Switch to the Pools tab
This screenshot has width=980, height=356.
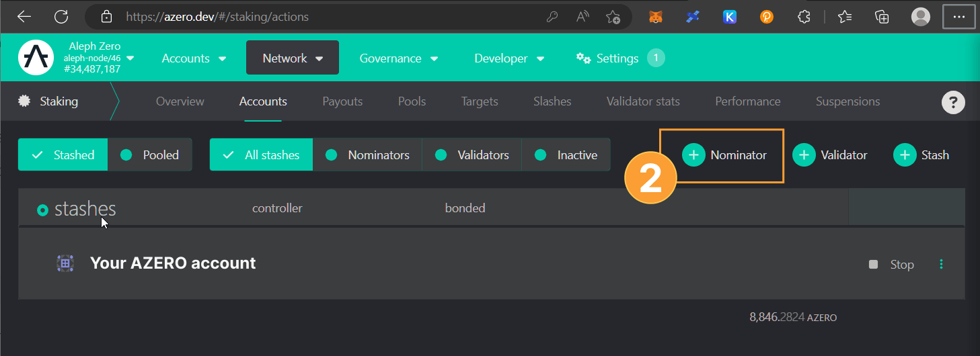[412, 101]
